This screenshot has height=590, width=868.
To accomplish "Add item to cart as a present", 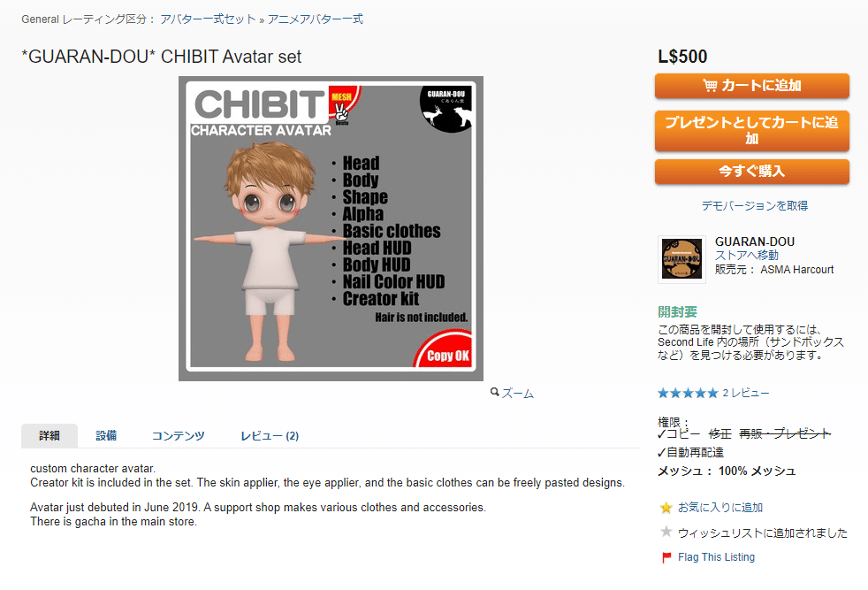I will click(x=751, y=131).
